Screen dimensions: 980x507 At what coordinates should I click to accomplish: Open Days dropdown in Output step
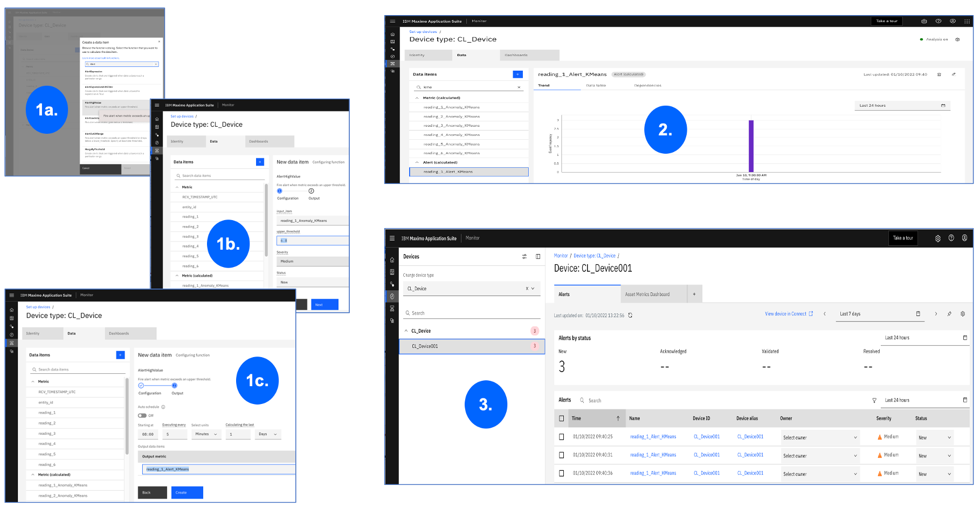pyautogui.click(x=268, y=434)
